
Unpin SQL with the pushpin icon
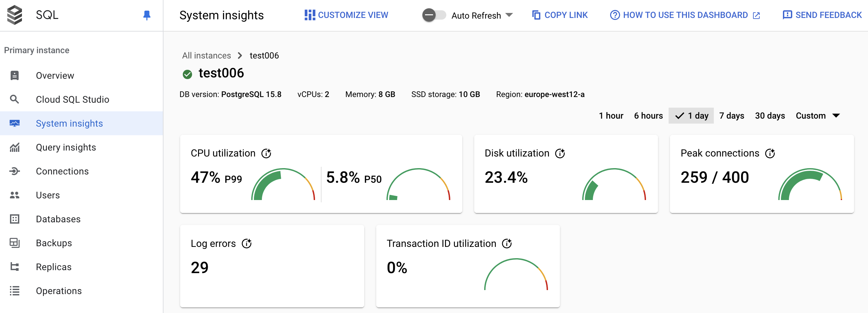pyautogui.click(x=147, y=15)
